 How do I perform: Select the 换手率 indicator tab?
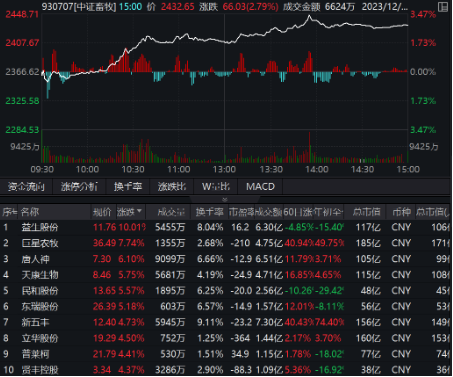[x=128, y=186]
